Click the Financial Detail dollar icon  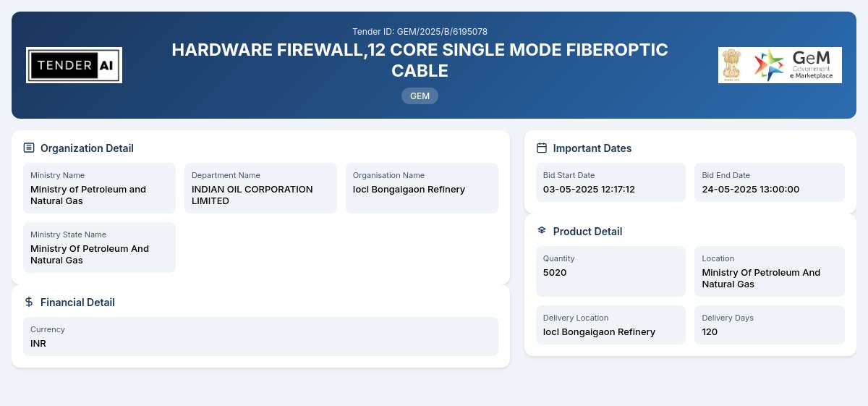tap(29, 302)
